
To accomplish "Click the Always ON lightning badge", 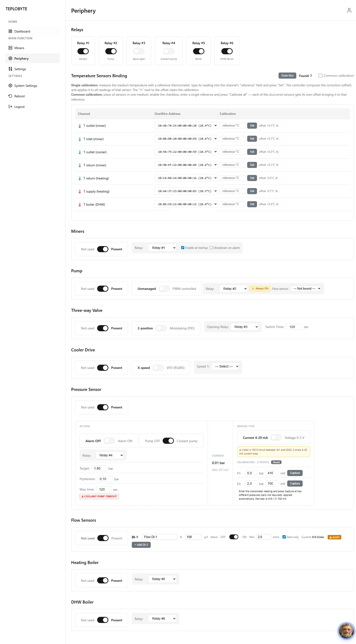I will click(260, 288).
